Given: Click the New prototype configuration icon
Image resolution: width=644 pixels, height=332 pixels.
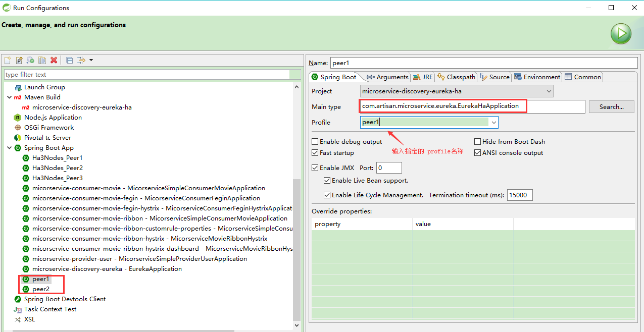Looking at the screenshot, I should click(x=19, y=60).
